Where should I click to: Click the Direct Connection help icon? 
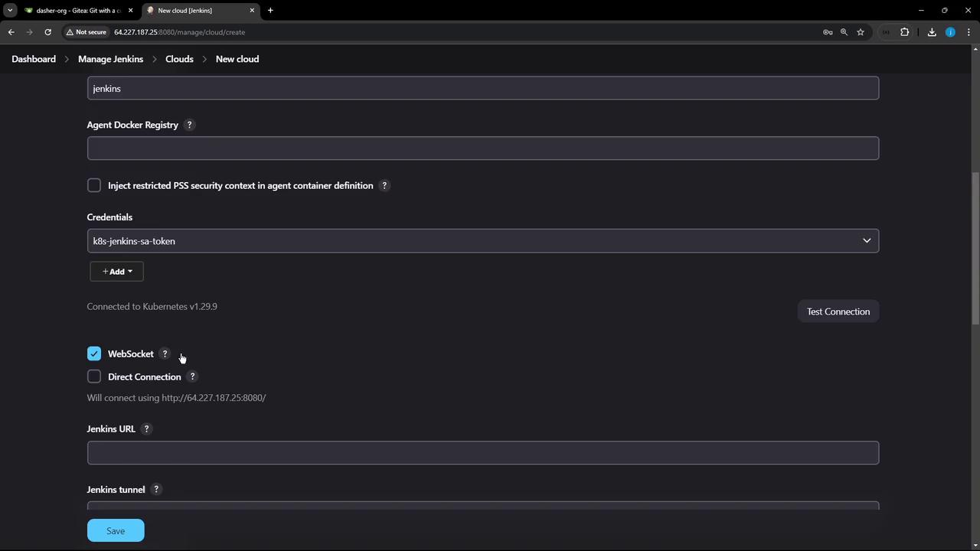coord(192,377)
